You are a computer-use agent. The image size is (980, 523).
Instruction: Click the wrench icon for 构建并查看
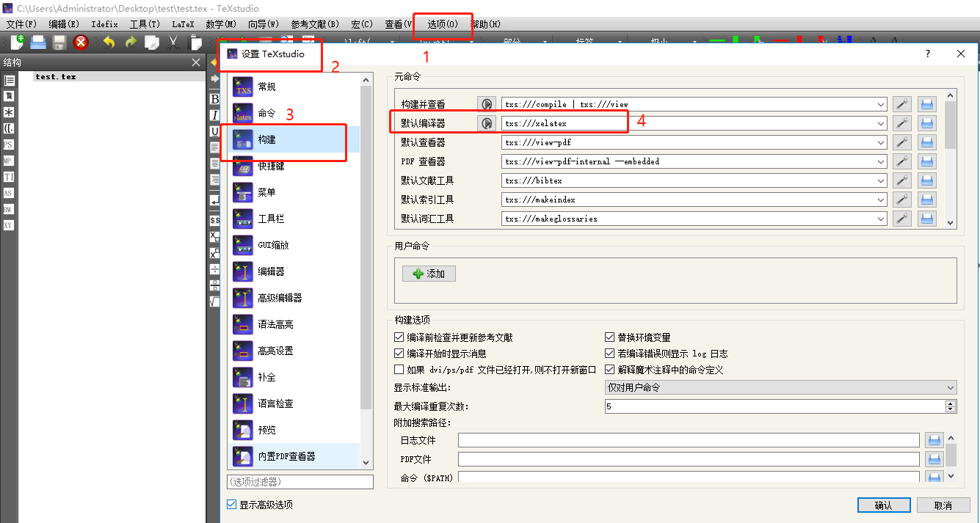[x=902, y=104]
